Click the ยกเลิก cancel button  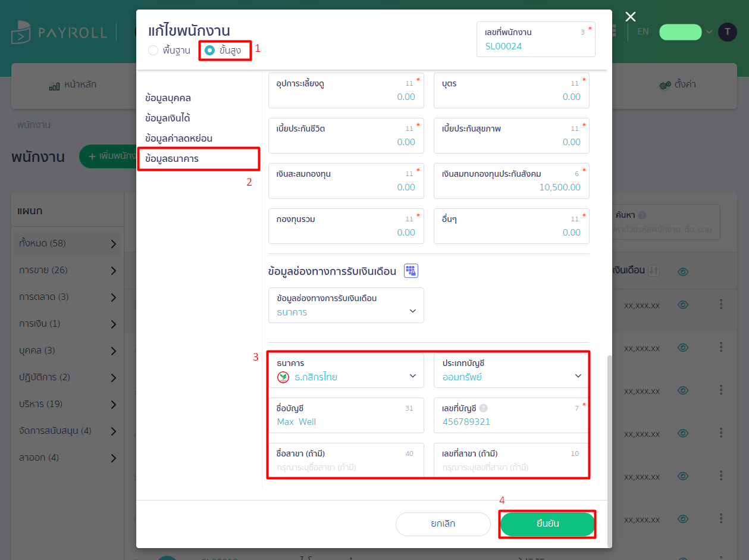pos(443,524)
